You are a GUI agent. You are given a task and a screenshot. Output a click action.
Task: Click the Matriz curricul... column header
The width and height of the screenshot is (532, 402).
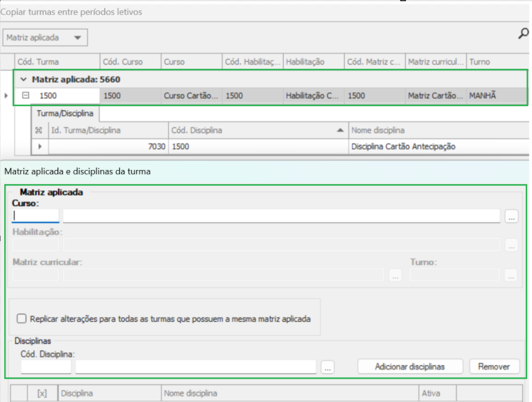pos(436,62)
